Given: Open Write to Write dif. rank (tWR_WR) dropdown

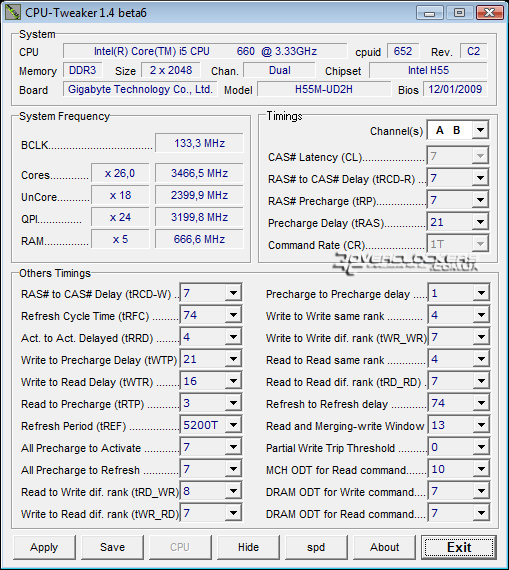Looking at the screenshot, I should click(x=481, y=337).
